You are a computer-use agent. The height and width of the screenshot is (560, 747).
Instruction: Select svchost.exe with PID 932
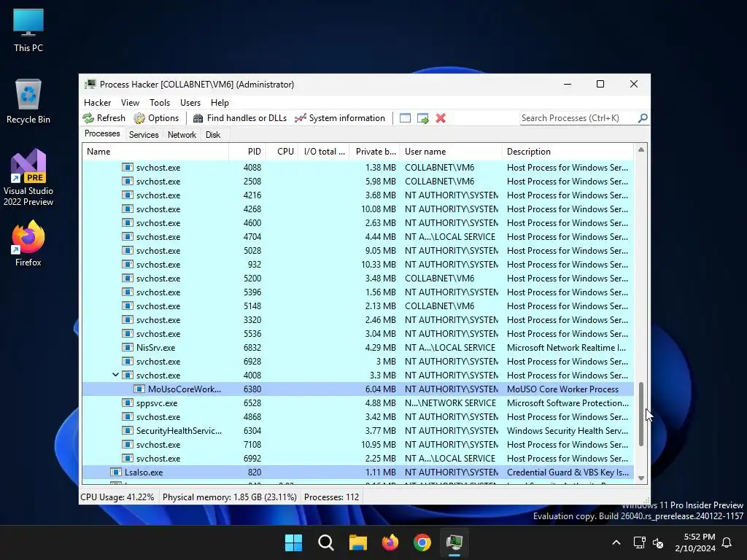click(357, 264)
